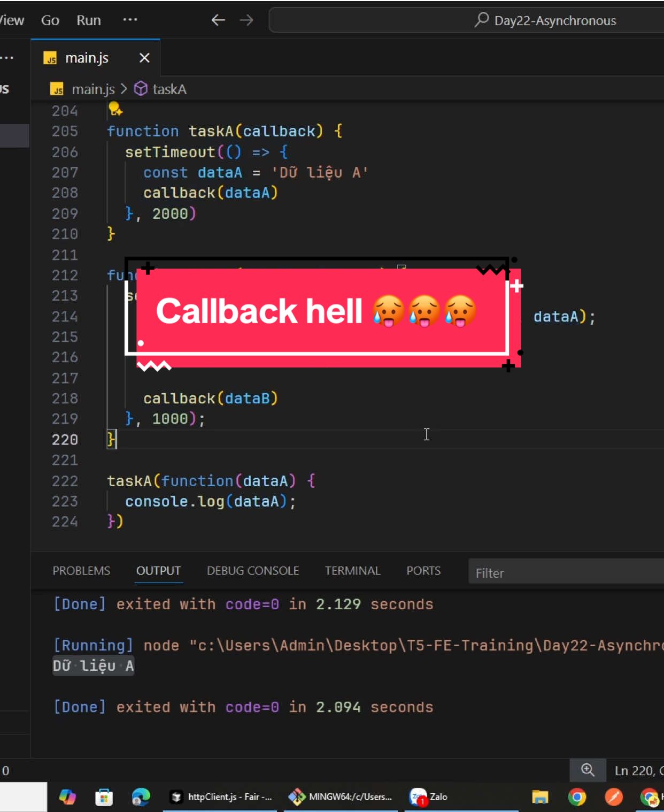Image resolution: width=664 pixels, height=812 pixels.
Task: Open Postman from the taskbar
Action: pyautogui.click(x=613, y=797)
